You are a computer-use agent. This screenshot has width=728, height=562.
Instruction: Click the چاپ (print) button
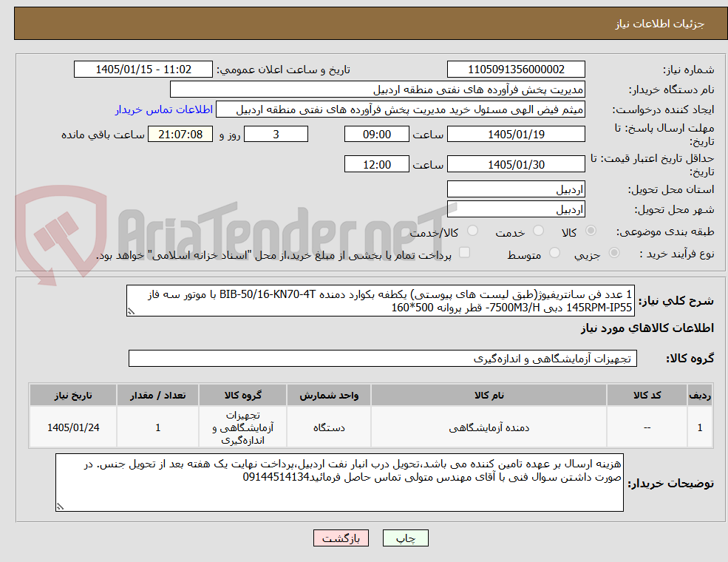[x=405, y=538]
